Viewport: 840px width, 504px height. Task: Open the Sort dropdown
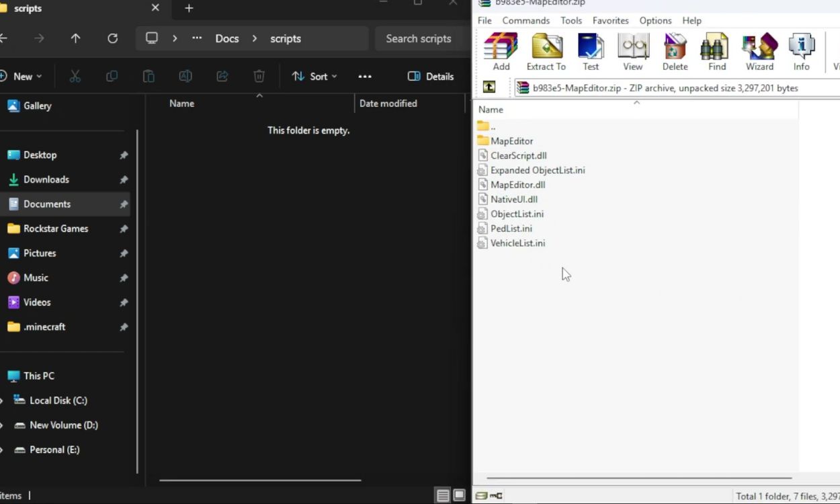(314, 76)
